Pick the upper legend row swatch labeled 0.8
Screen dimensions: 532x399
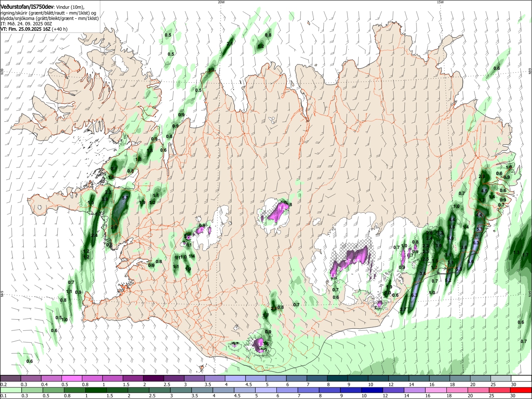(x=92, y=379)
